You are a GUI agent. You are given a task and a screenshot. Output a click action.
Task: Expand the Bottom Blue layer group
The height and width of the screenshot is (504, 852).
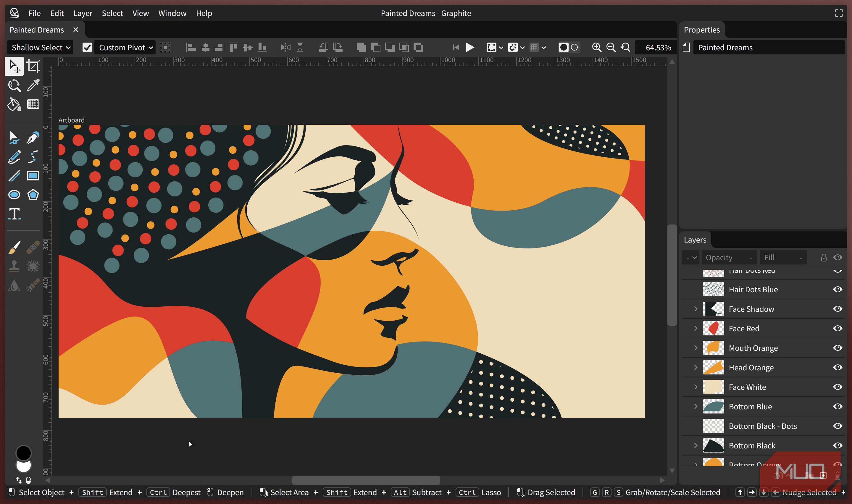click(x=696, y=406)
